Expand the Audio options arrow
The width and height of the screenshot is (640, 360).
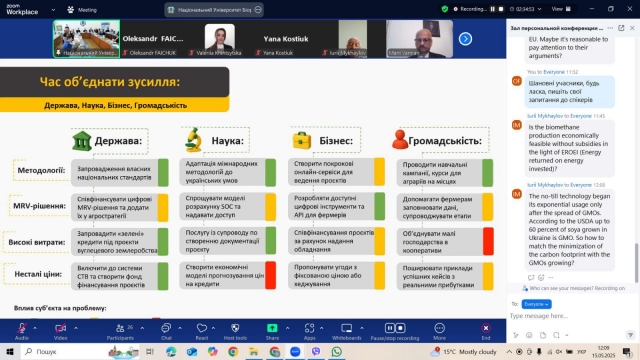tap(35, 328)
